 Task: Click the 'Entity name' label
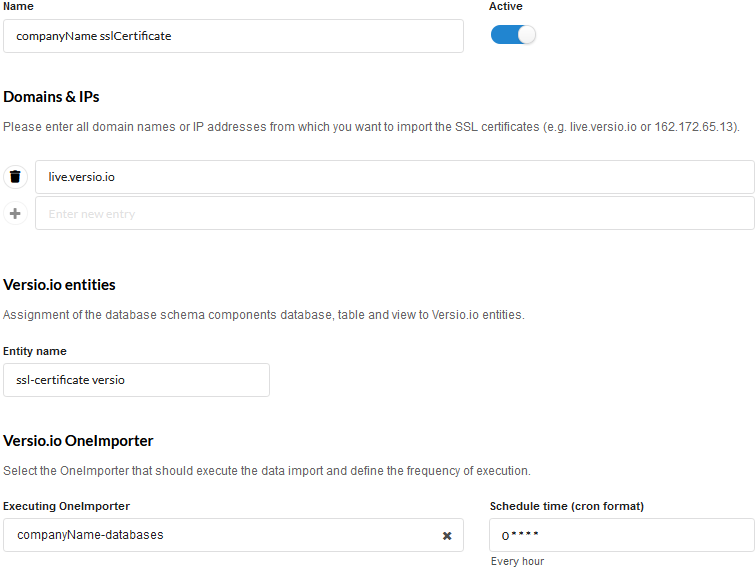35,351
